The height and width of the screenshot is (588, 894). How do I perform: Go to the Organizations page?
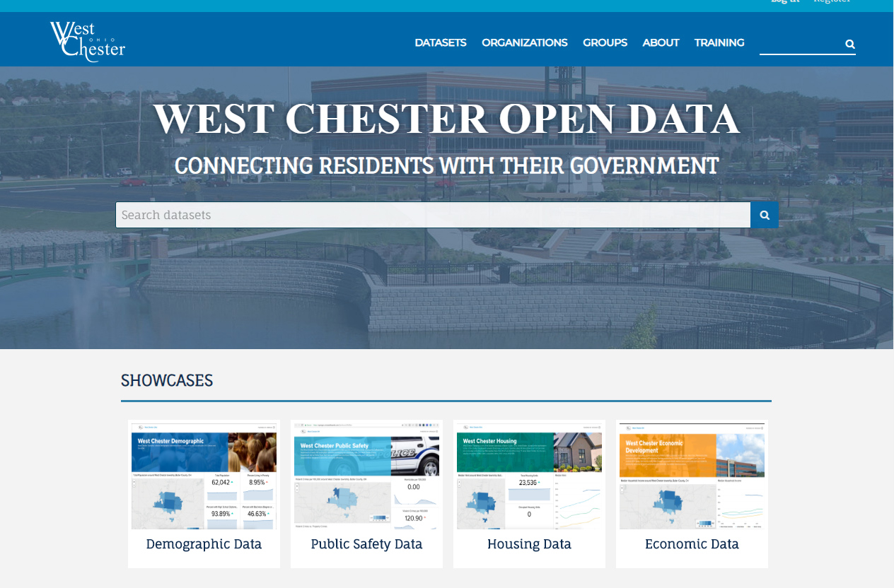(525, 42)
